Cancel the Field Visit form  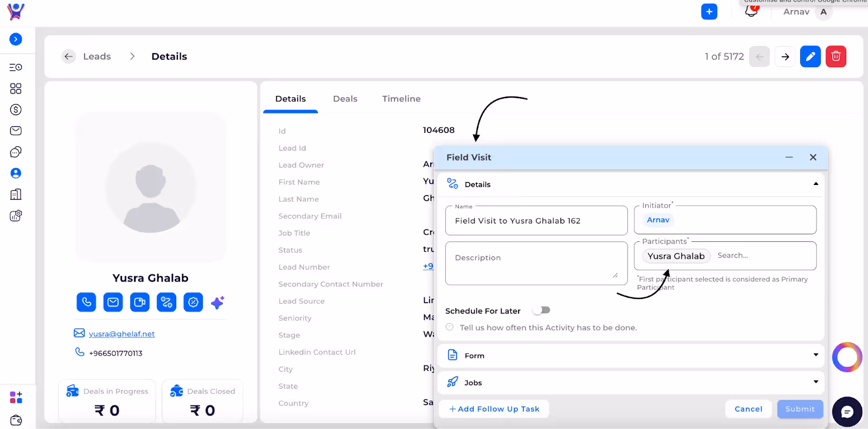[x=749, y=409]
